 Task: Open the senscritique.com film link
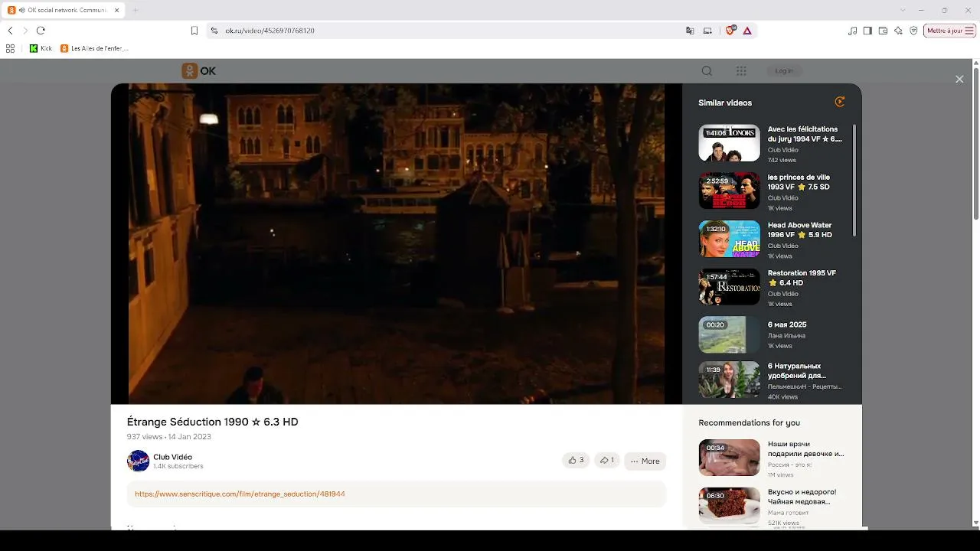240,494
